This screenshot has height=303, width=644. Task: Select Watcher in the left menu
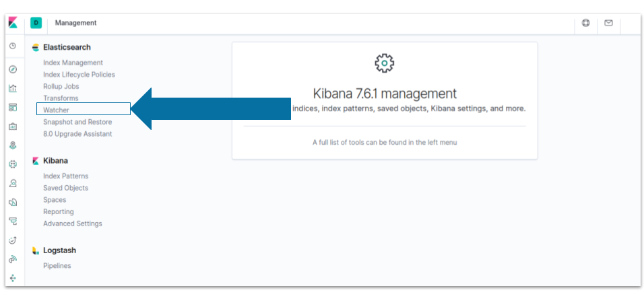(57, 110)
